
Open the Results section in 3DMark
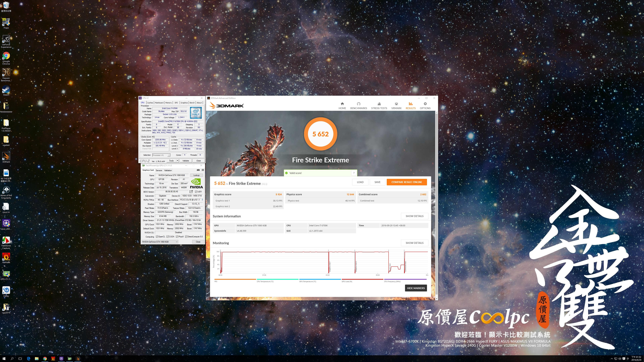point(411,106)
